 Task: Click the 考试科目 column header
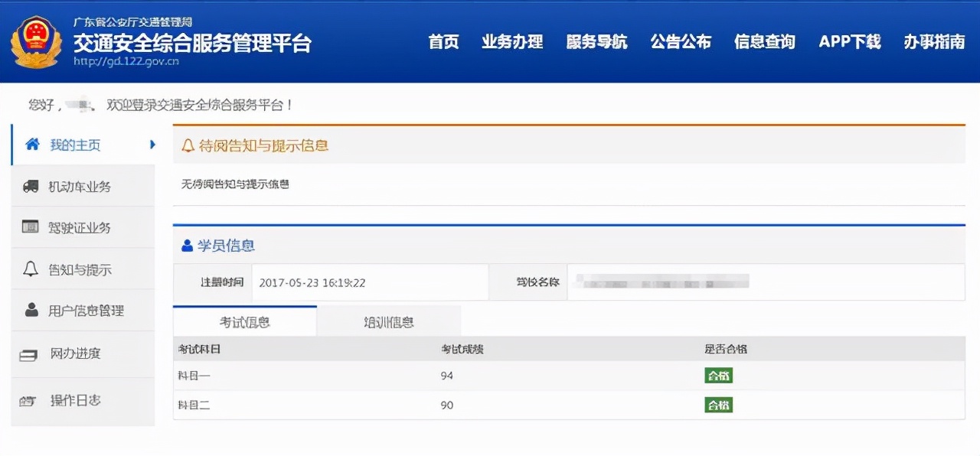199,349
